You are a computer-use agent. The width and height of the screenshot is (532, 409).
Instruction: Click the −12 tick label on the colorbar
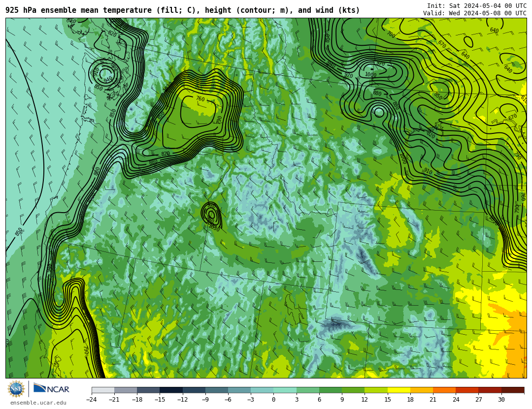[182, 400]
